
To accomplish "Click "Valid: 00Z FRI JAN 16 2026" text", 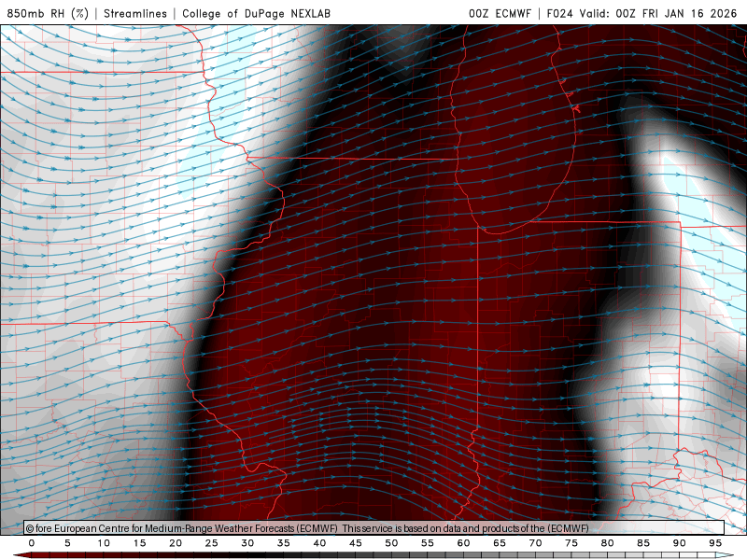I will [658, 13].
